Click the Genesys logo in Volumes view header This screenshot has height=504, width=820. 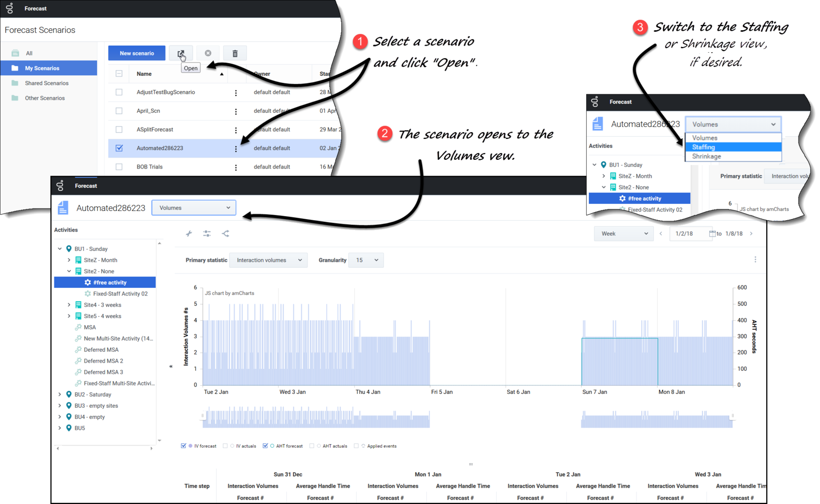pyautogui.click(x=60, y=185)
